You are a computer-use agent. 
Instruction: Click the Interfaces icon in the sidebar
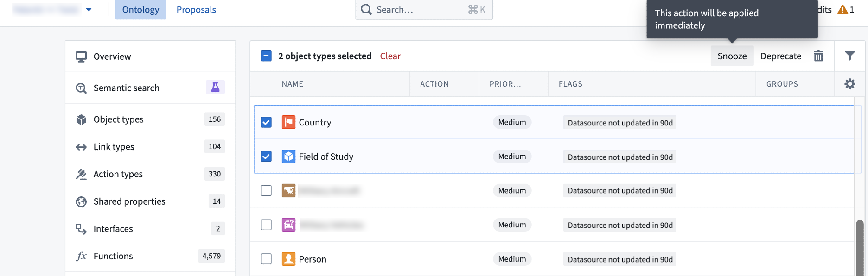click(x=81, y=229)
